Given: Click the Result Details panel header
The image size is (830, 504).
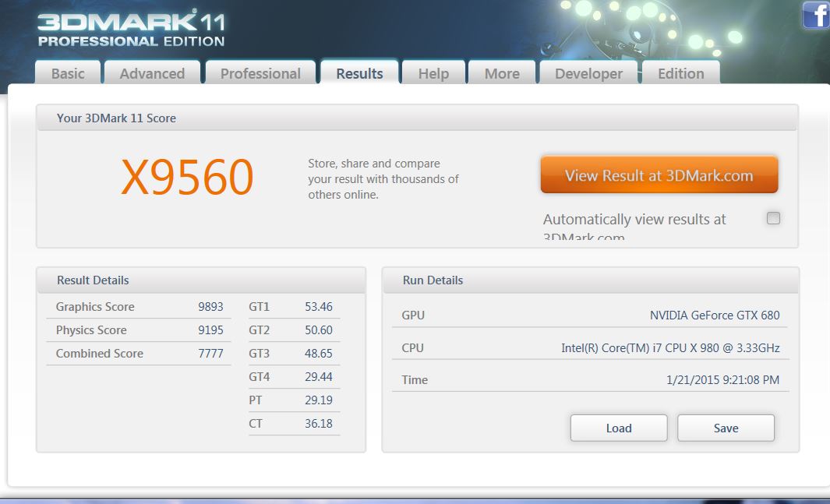Looking at the screenshot, I should click(x=201, y=280).
